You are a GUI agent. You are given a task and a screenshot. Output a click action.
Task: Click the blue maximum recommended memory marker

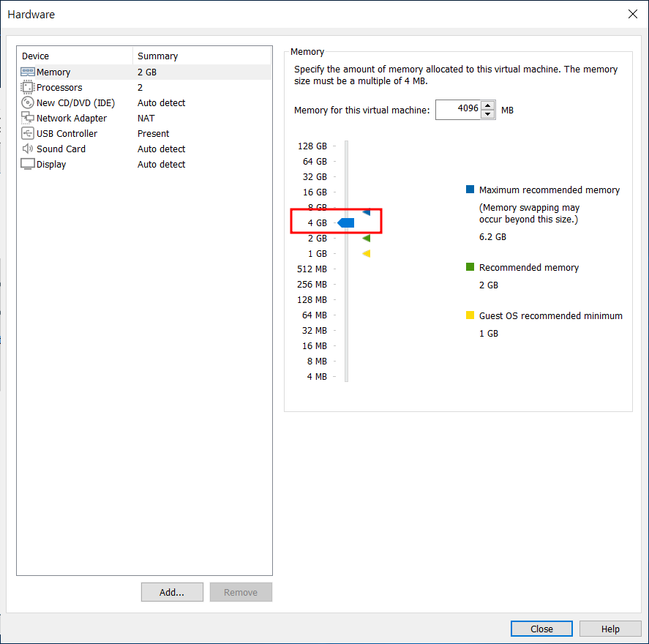(367, 212)
